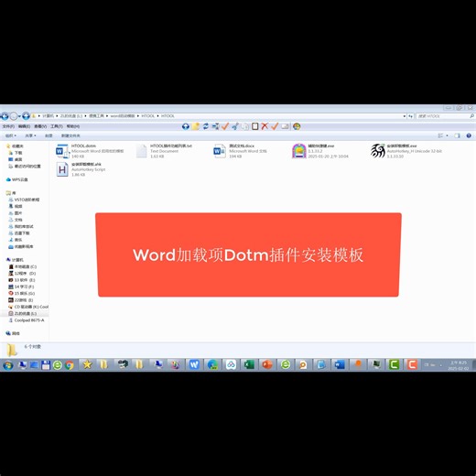Select 本地磁盘 (C:) in the navigation pane
This screenshot has height=476, width=476.
coord(26,266)
